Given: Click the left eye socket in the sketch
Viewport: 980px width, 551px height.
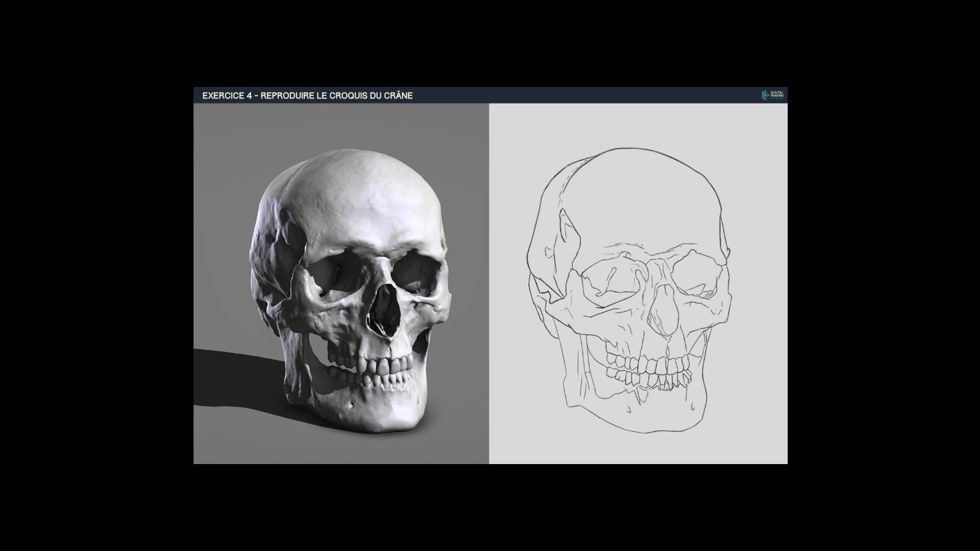Looking at the screenshot, I should (606, 277).
